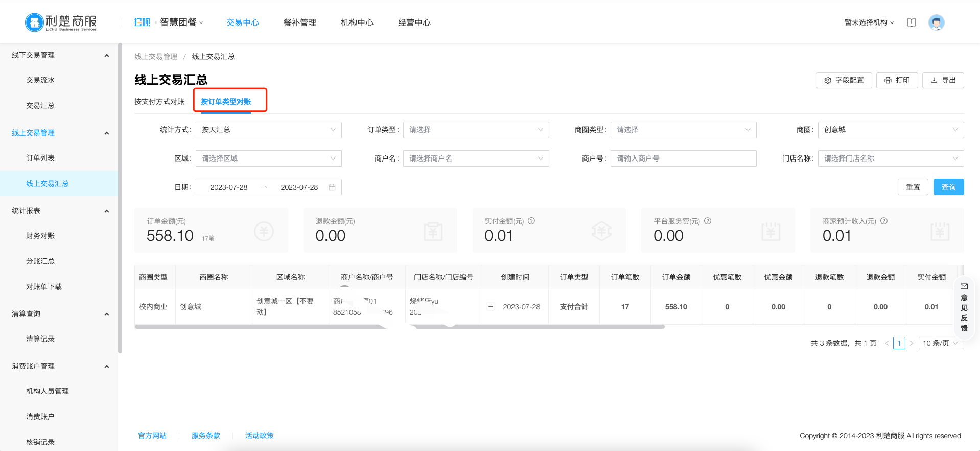Open the help book icon in header
The image size is (980, 451).
click(x=912, y=22)
